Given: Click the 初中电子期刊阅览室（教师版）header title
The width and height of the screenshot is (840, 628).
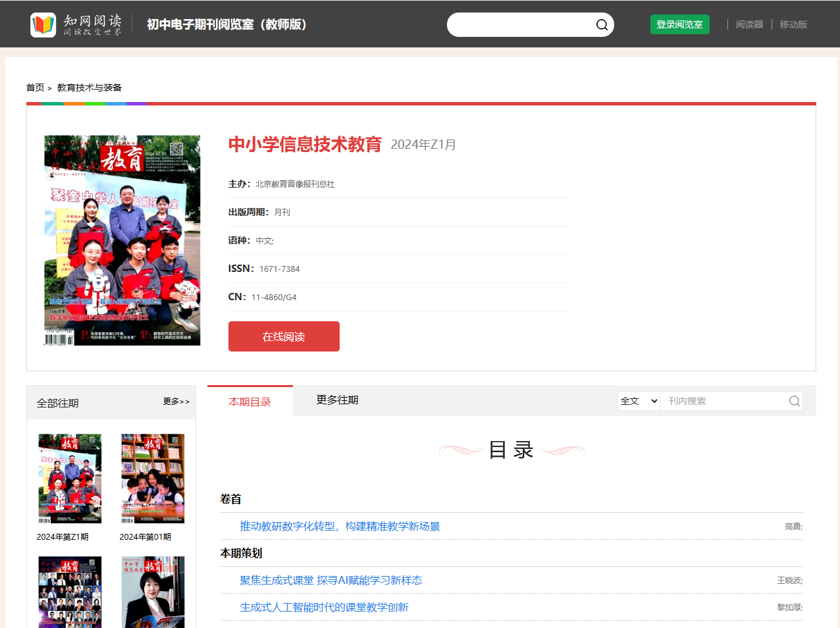Looking at the screenshot, I should coord(226,24).
